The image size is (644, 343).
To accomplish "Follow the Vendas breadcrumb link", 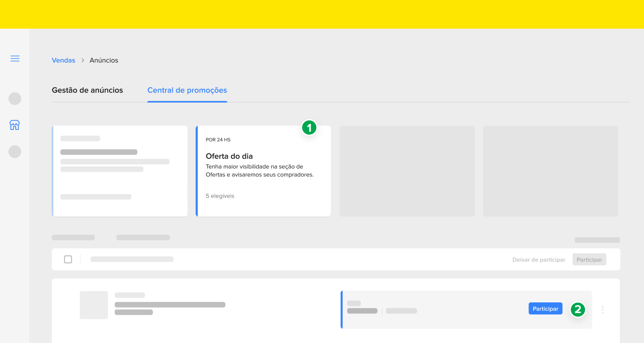I will coord(64,60).
